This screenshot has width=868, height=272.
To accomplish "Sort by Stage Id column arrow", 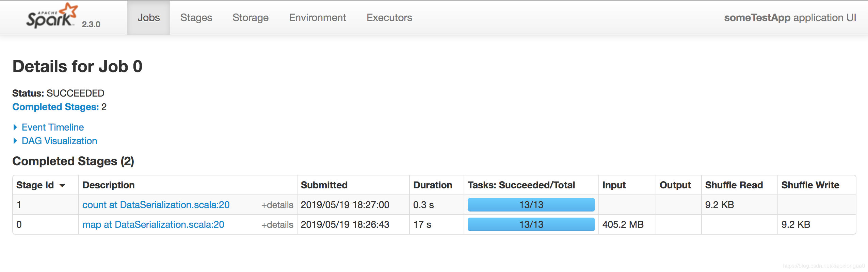I will (62, 186).
